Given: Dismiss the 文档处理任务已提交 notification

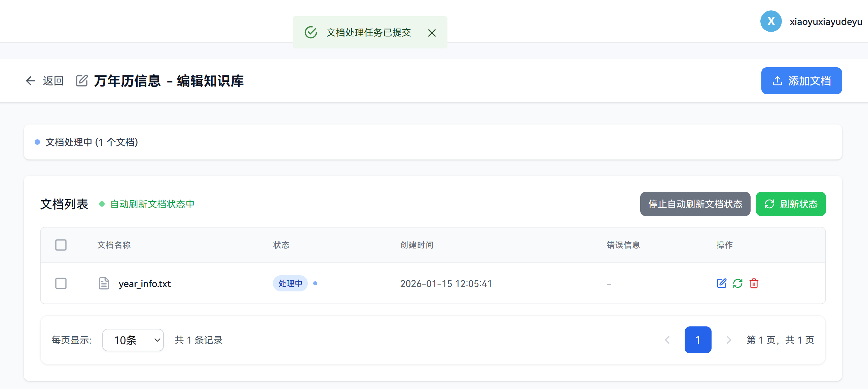Looking at the screenshot, I should 432,33.
